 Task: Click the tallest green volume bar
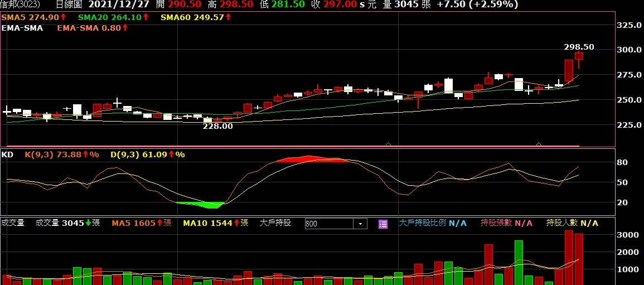[519, 263]
